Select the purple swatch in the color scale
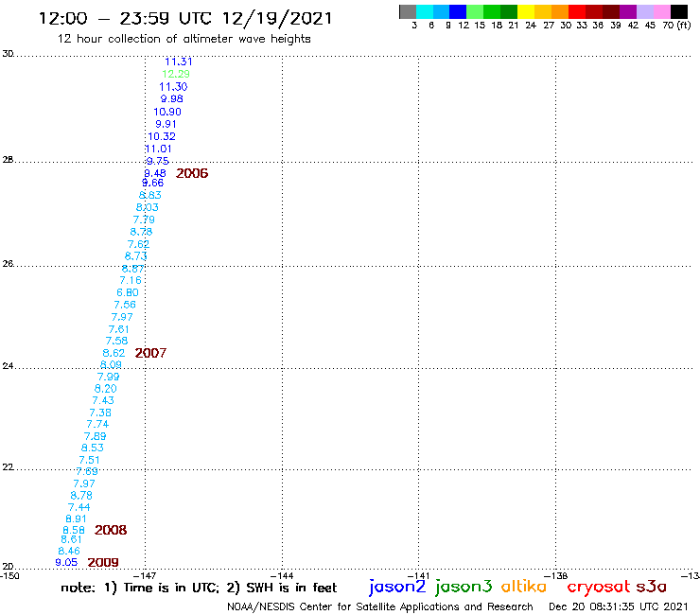The image size is (700, 615). point(628,11)
